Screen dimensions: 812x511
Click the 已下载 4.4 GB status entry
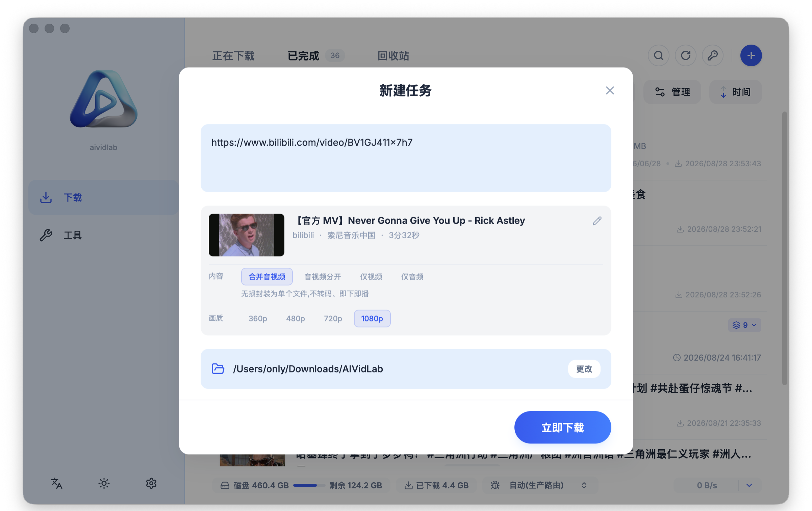pyautogui.click(x=437, y=486)
